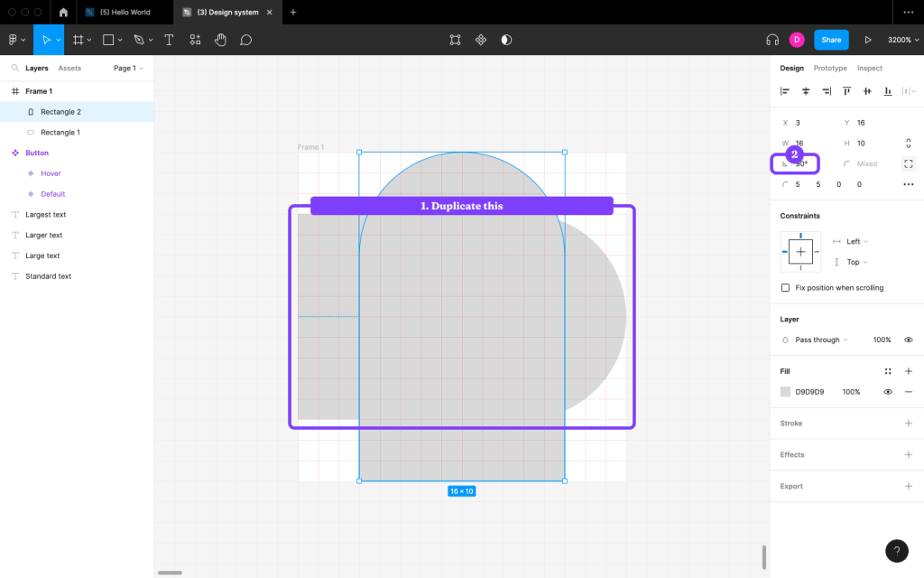
Task: Select the Pen tool
Action: [x=137, y=40]
